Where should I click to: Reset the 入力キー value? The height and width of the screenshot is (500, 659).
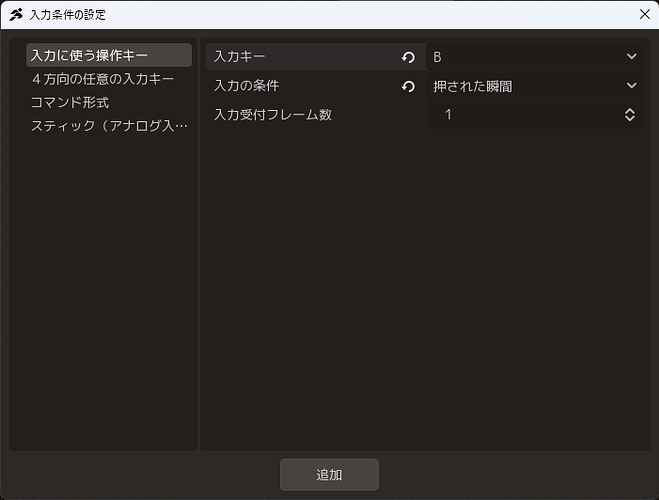point(408,57)
